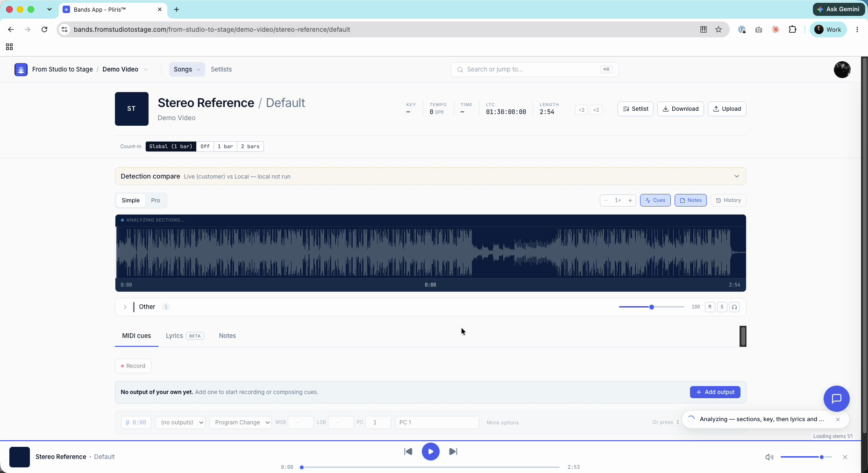Mute the Other stem
This screenshot has width=868, height=473.
tap(710, 307)
